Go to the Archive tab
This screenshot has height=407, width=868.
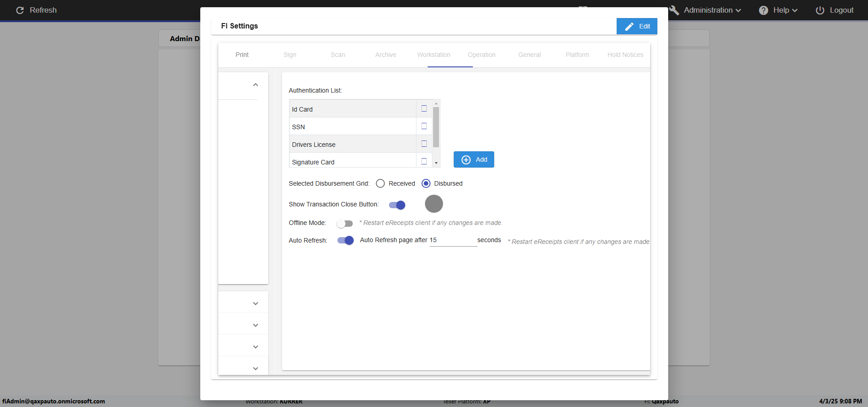tap(386, 55)
